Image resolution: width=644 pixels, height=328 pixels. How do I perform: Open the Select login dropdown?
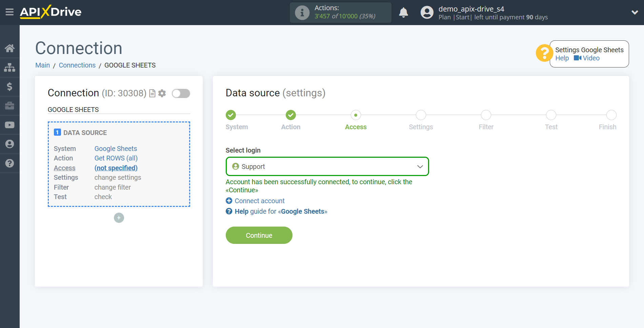327,167
